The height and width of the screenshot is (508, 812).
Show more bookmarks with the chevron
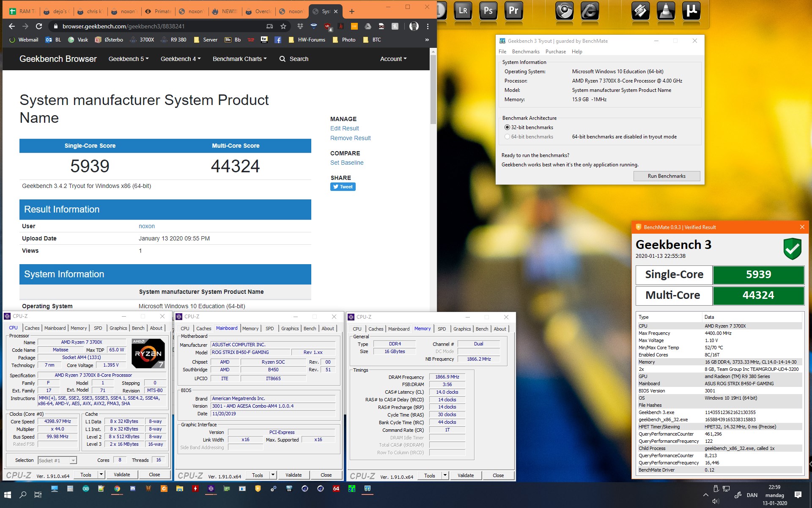click(427, 40)
